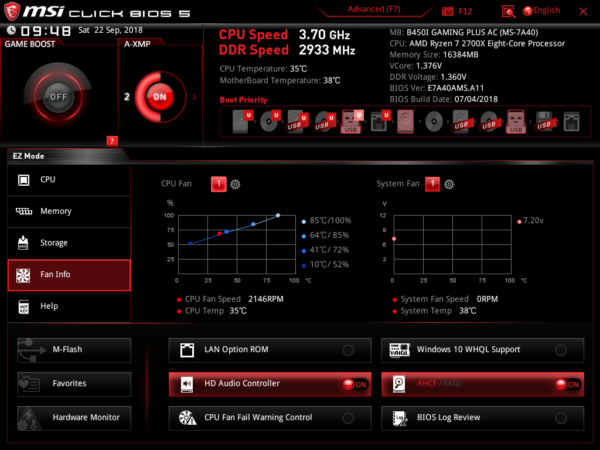Select A-XMP profile 2
This screenshot has height=450, width=600.
tap(127, 97)
